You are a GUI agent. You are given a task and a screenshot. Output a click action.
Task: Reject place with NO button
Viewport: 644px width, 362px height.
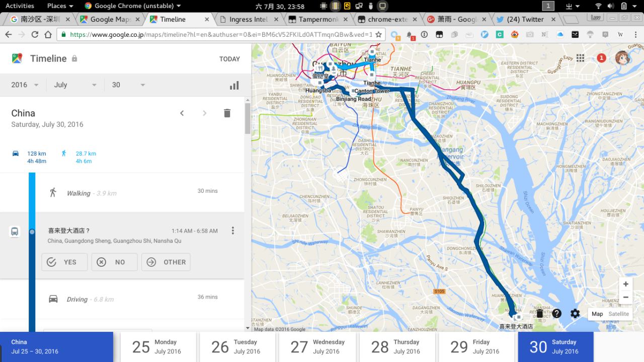pyautogui.click(x=114, y=262)
